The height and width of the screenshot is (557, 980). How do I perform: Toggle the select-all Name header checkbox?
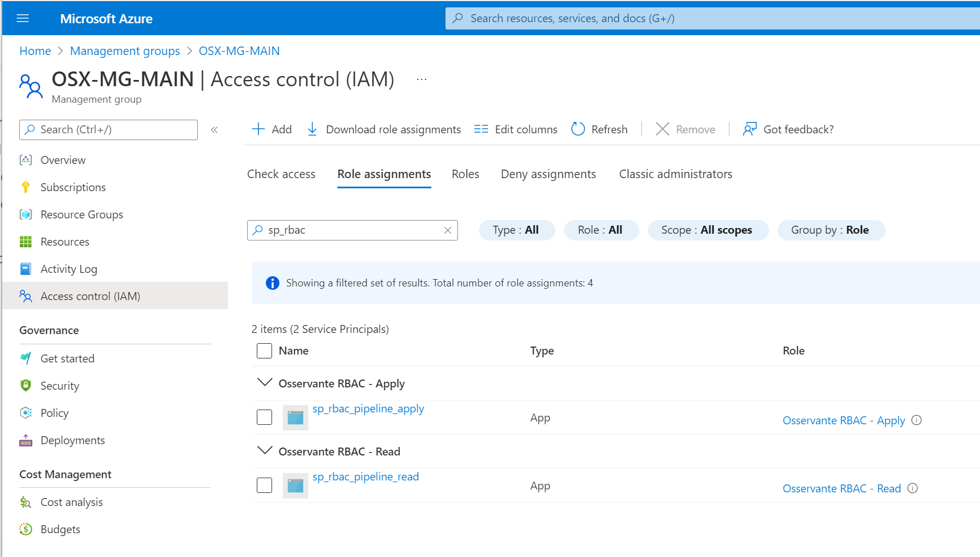pyautogui.click(x=265, y=351)
